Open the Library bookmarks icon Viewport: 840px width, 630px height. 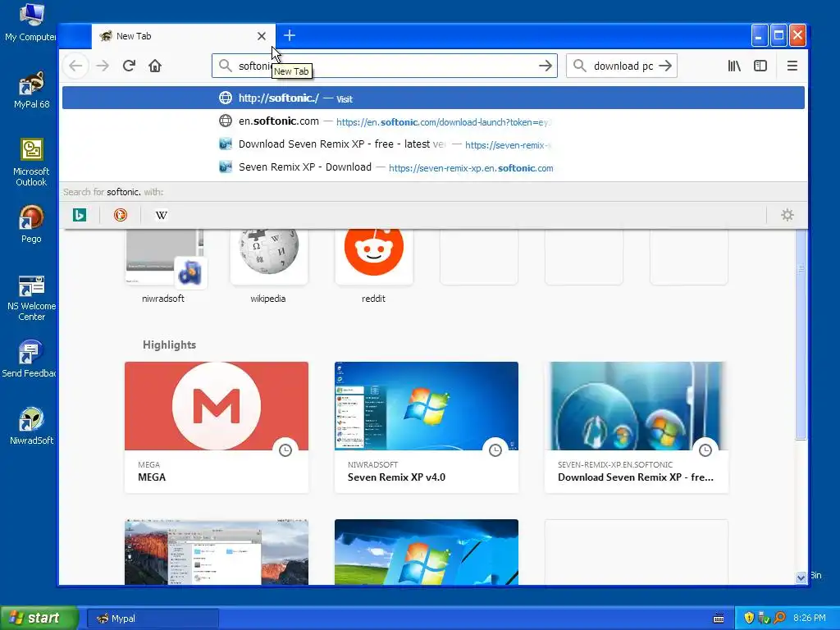(734, 66)
